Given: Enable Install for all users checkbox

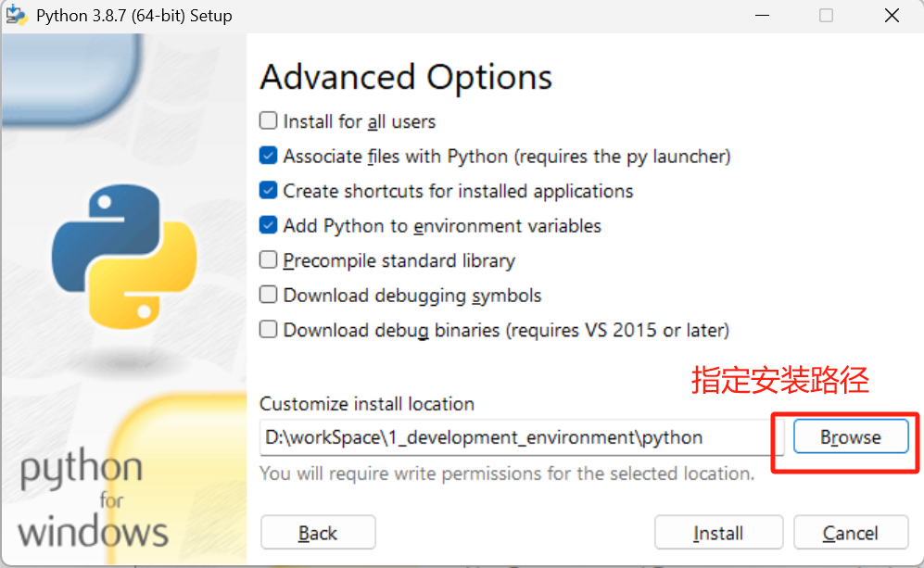Looking at the screenshot, I should coord(268,121).
